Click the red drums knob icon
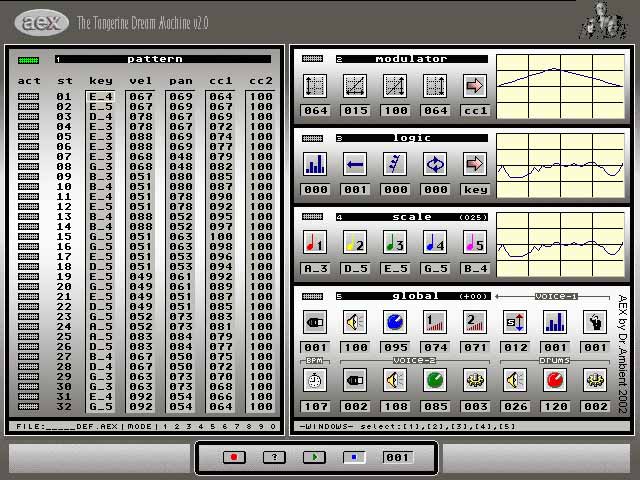This screenshot has width=640, height=480. (x=555, y=381)
